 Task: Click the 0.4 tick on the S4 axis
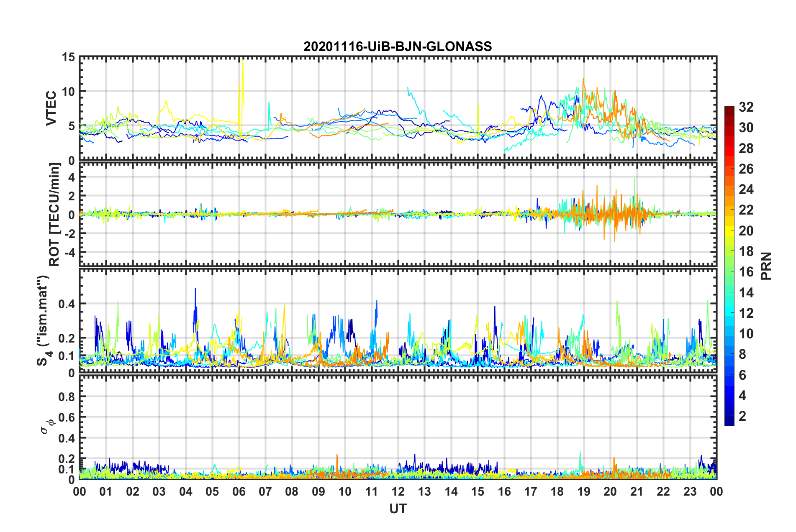[67, 304]
